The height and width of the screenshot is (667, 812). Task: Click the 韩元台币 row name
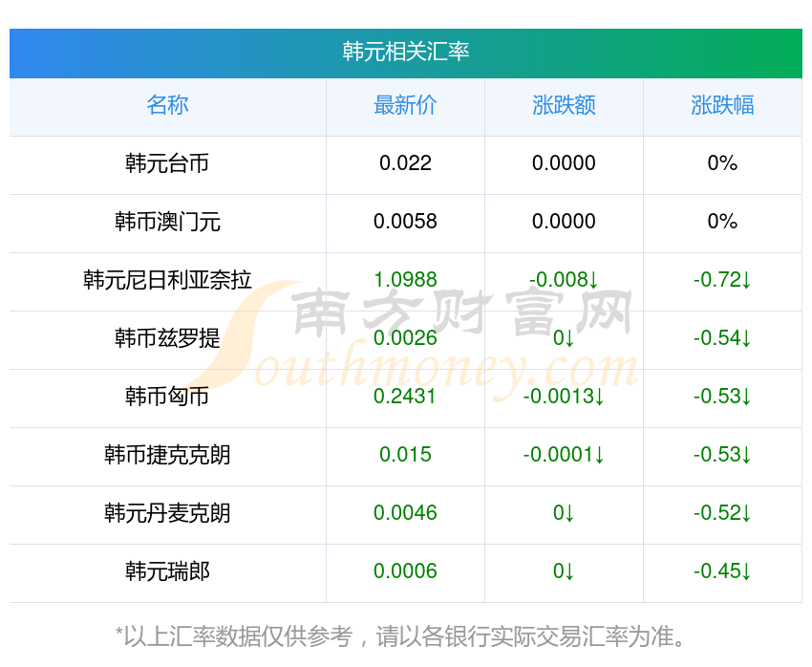point(167,163)
